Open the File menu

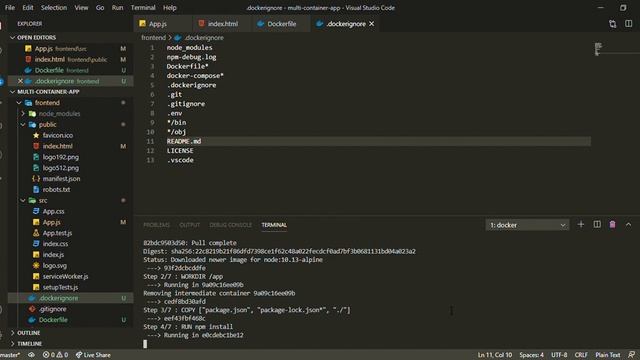[x=9, y=8]
